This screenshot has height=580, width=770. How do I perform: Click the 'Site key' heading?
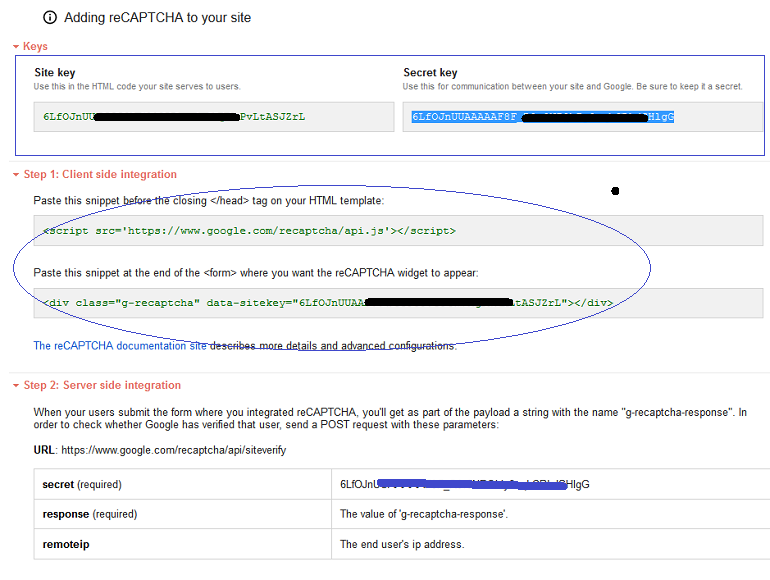(x=55, y=73)
